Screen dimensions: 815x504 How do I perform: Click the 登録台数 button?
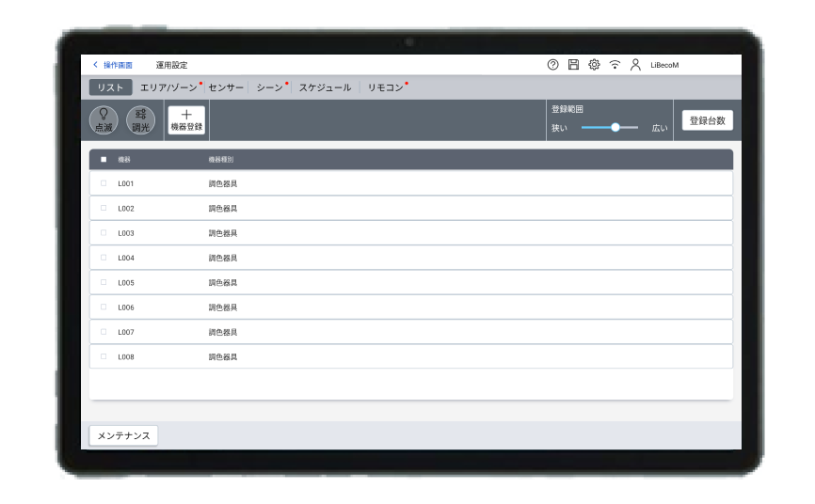707,120
